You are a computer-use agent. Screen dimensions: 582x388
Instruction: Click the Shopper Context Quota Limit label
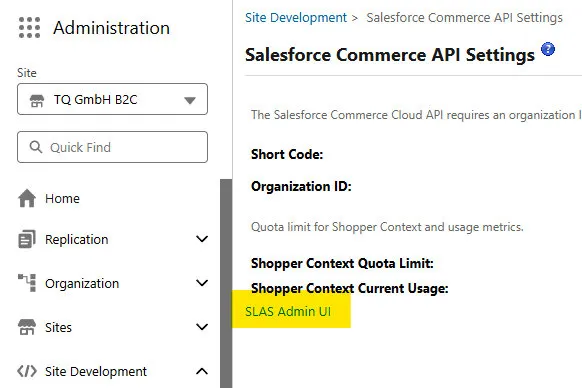[342, 263]
